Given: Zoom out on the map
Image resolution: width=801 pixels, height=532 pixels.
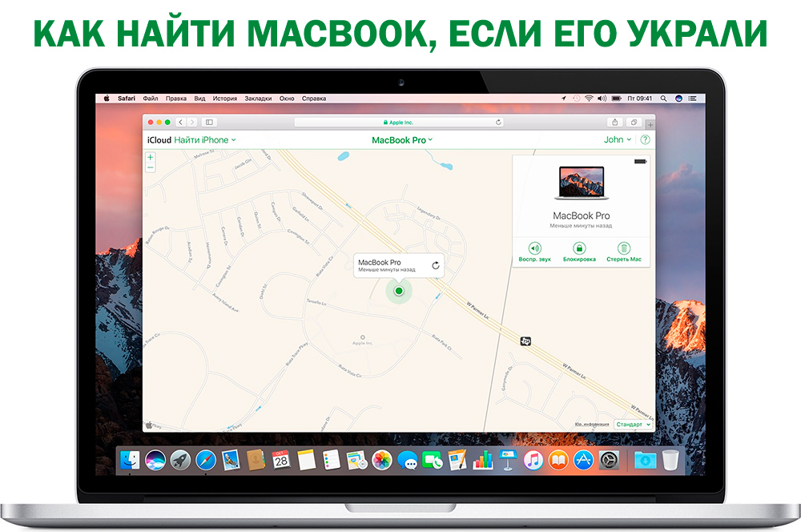Looking at the screenshot, I should [x=151, y=167].
